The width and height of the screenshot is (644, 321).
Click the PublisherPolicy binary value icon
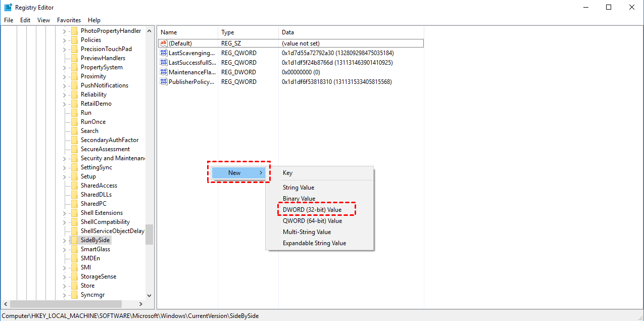click(x=163, y=82)
